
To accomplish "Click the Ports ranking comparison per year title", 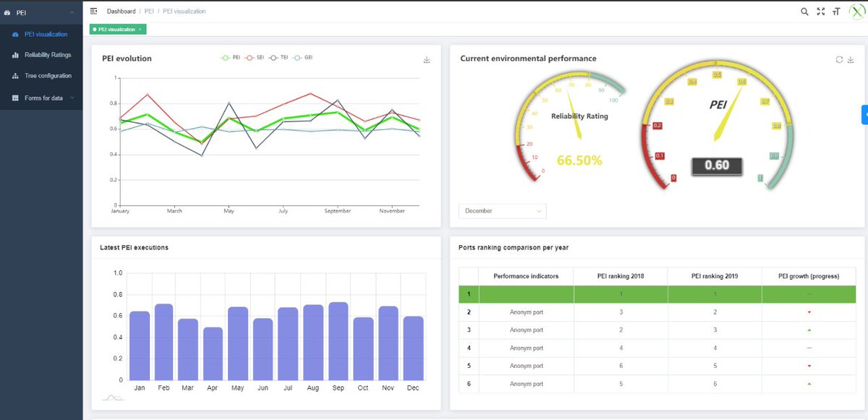I will (514, 247).
